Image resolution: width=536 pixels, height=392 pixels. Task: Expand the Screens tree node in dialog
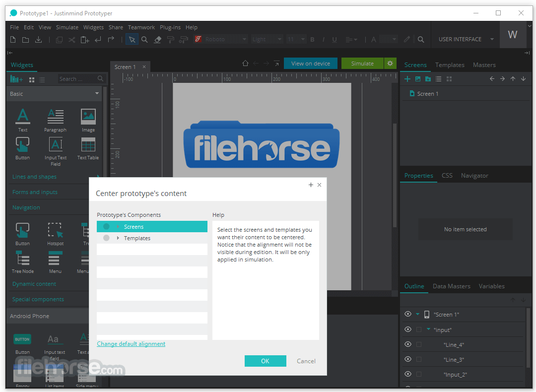tap(118, 227)
